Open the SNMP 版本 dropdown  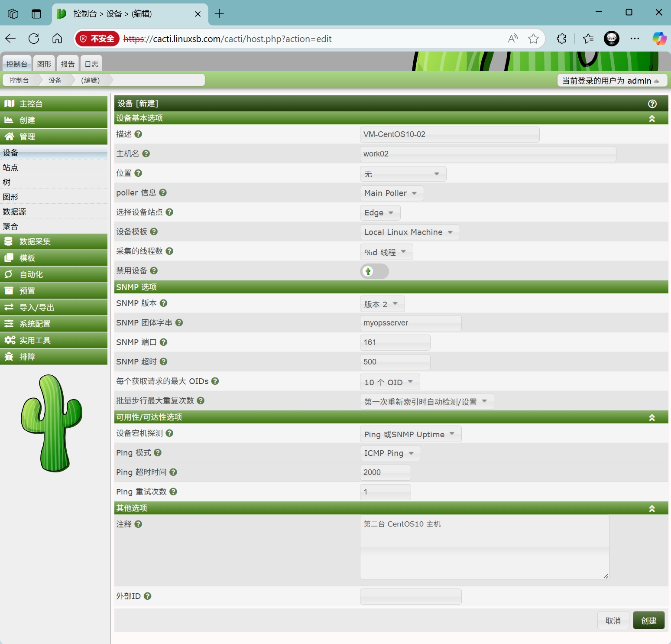(382, 304)
